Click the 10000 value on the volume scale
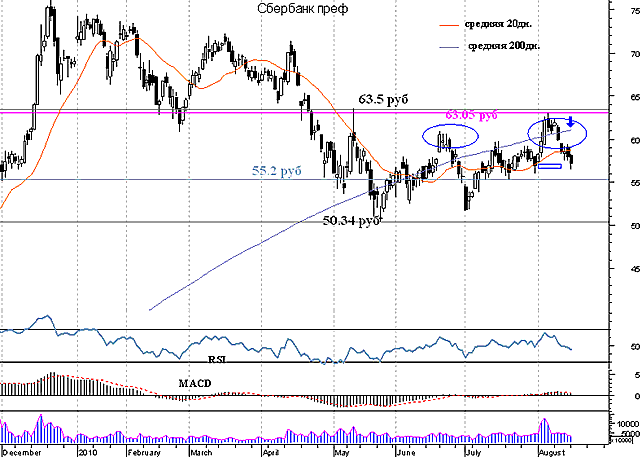643x458 pixels. click(629, 424)
